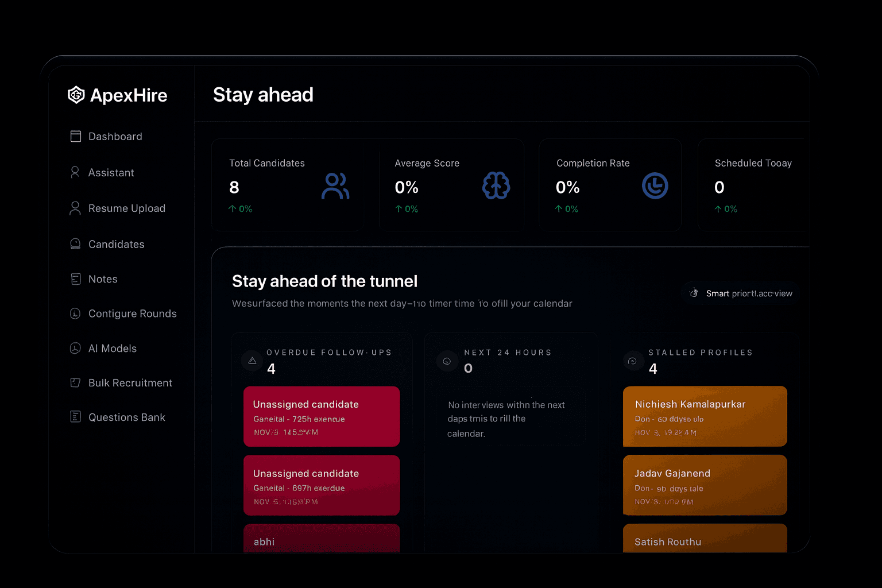This screenshot has height=588, width=882.
Task: Select the Candidates people icon in sidebar
Action: (x=76, y=243)
